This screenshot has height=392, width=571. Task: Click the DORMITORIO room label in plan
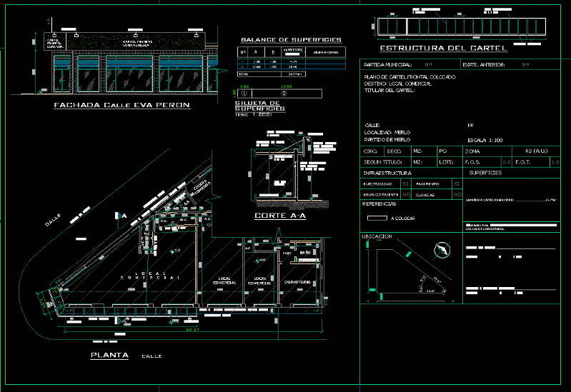[297, 283]
